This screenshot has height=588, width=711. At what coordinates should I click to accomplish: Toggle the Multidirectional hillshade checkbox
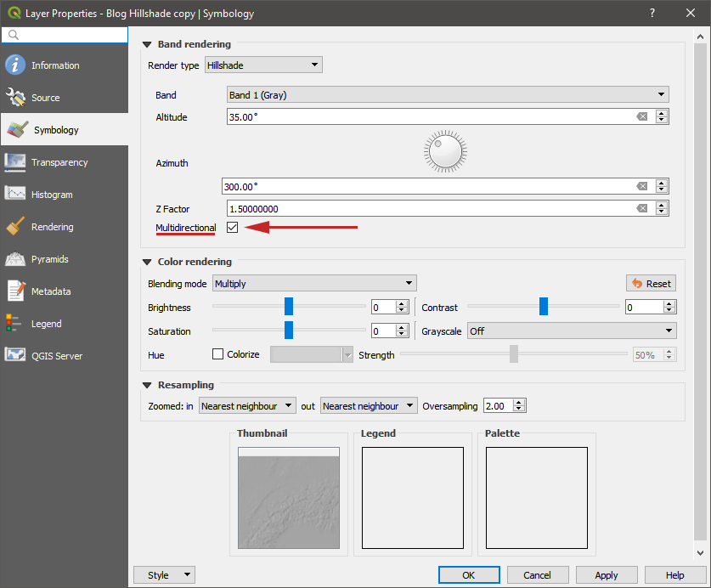233,228
